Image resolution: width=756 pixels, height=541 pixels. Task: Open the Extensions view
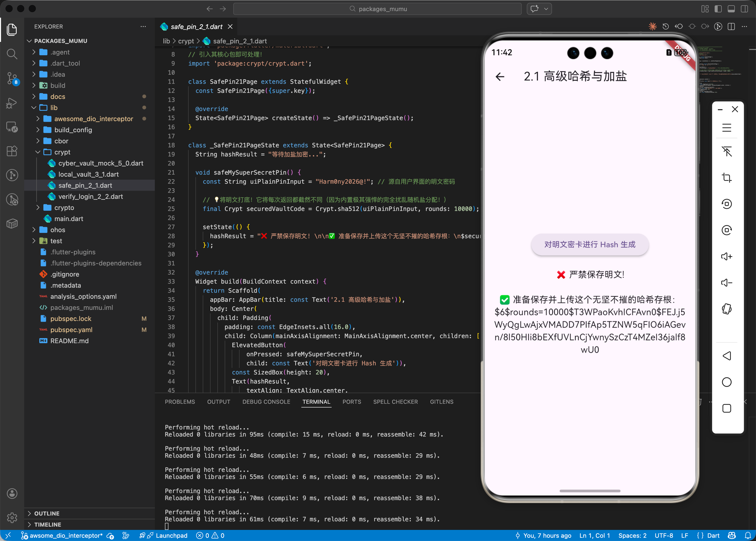(12, 151)
